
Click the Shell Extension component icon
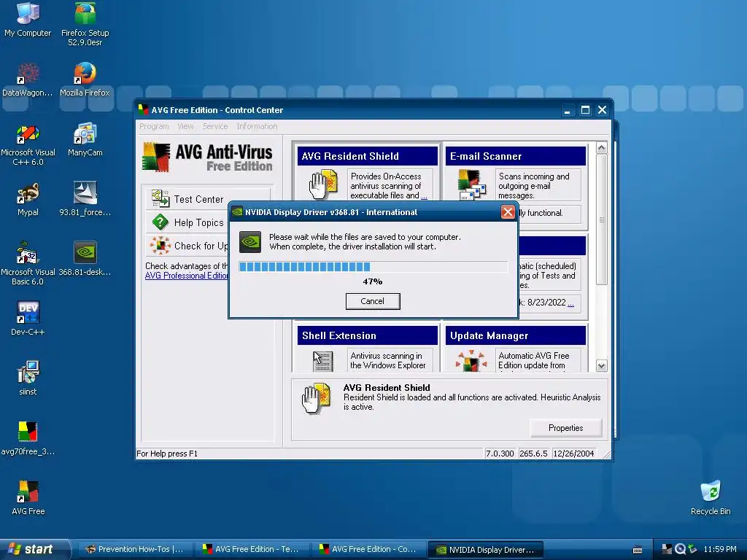click(x=322, y=361)
